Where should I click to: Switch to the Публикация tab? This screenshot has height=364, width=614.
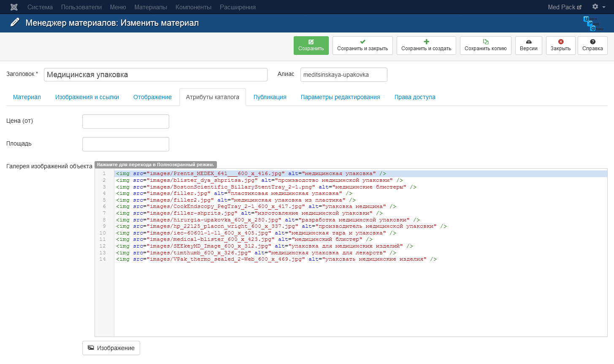pos(270,97)
